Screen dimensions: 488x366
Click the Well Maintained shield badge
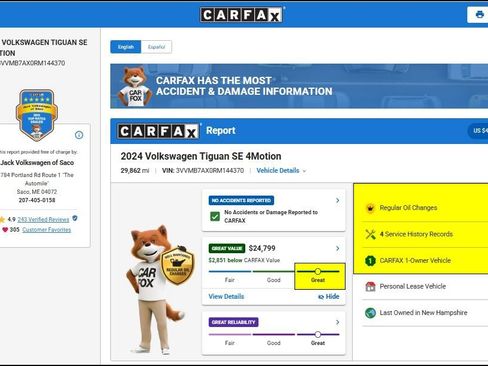click(x=177, y=265)
